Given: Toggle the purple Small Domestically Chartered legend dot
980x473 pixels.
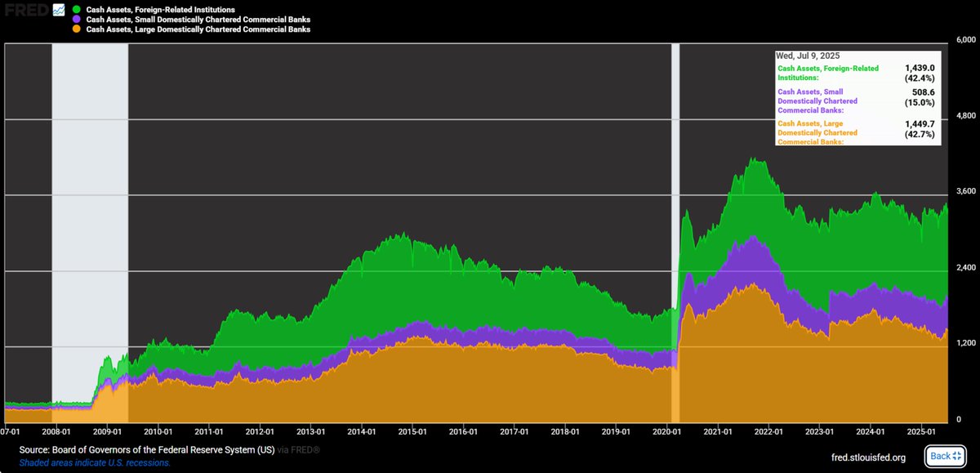Looking at the screenshot, I should tap(76, 19).
